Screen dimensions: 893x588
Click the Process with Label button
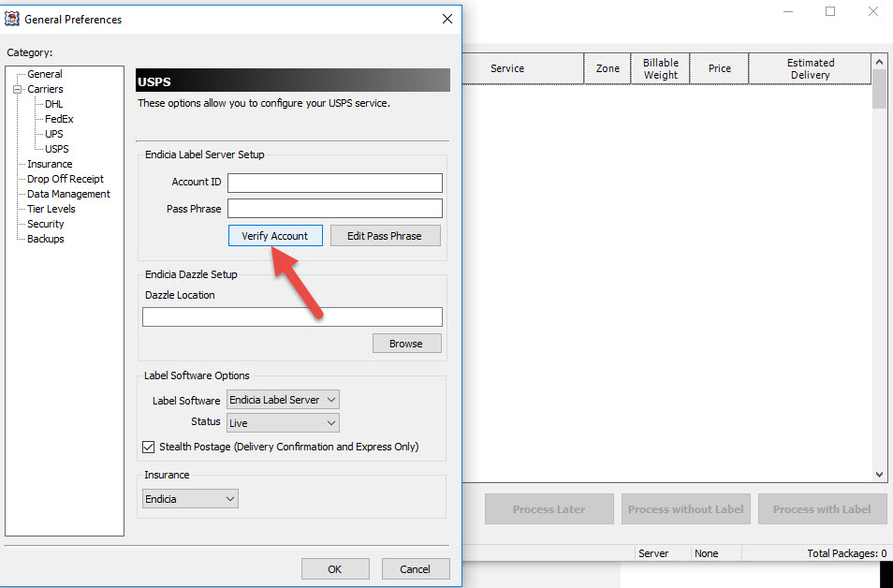(823, 509)
